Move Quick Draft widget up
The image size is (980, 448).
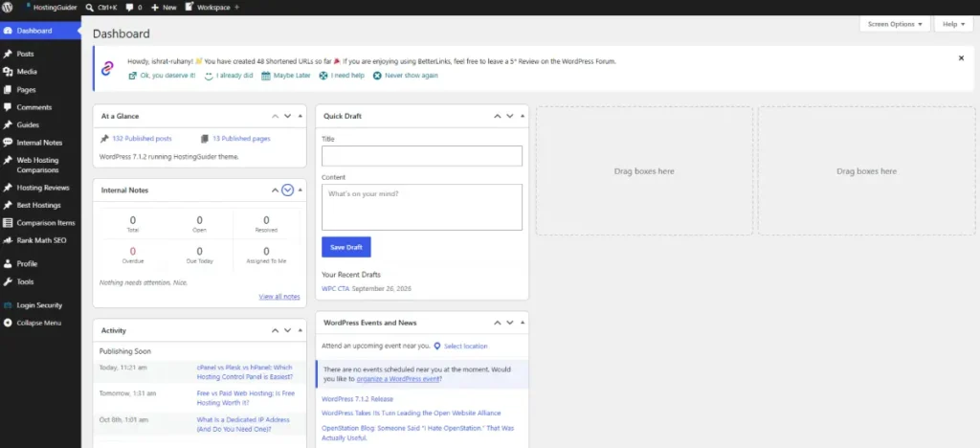(x=498, y=116)
